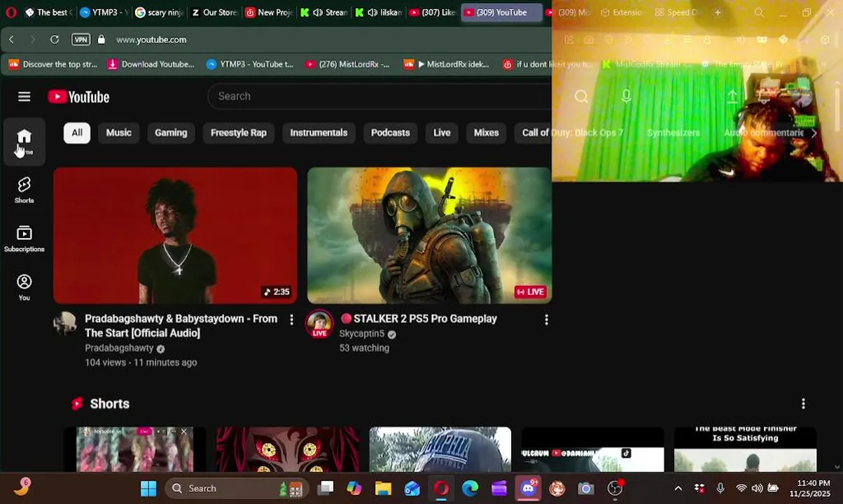This screenshot has height=504, width=843.
Task: Click the padlock site info icon
Action: tap(102, 40)
